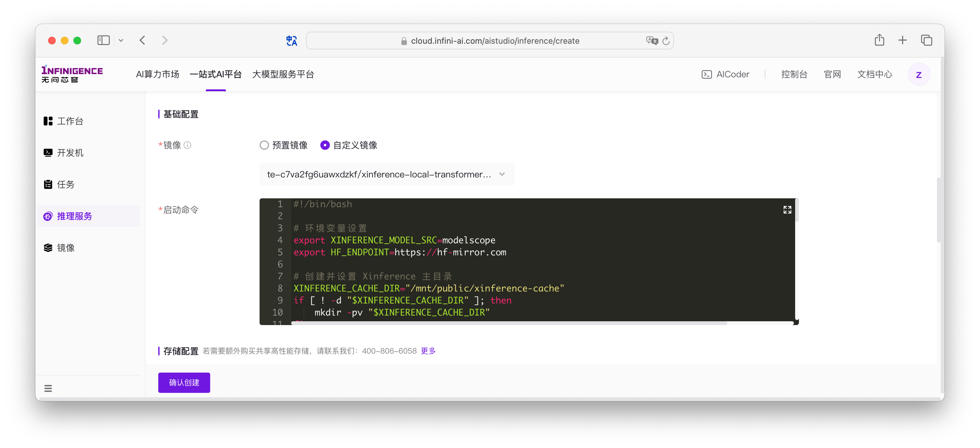Expand the xinference image dropdown
This screenshot has width=980, height=448.
(386, 174)
